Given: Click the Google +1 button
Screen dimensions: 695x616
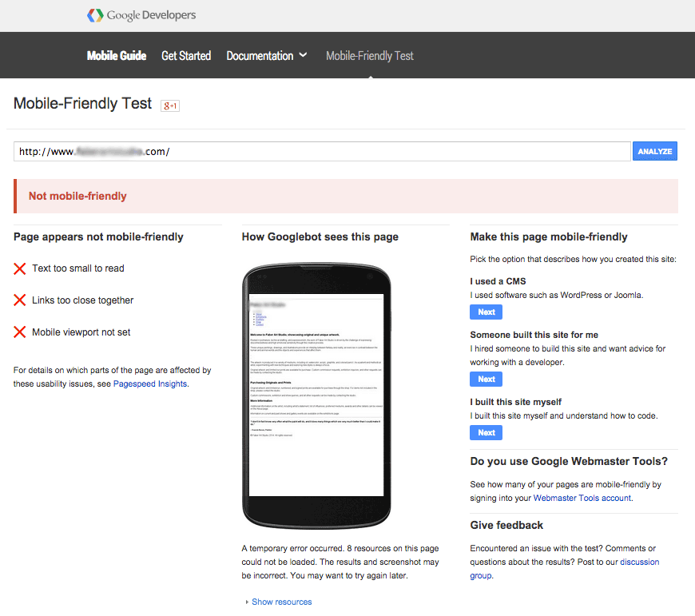Looking at the screenshot, I should tap(170, 105).
